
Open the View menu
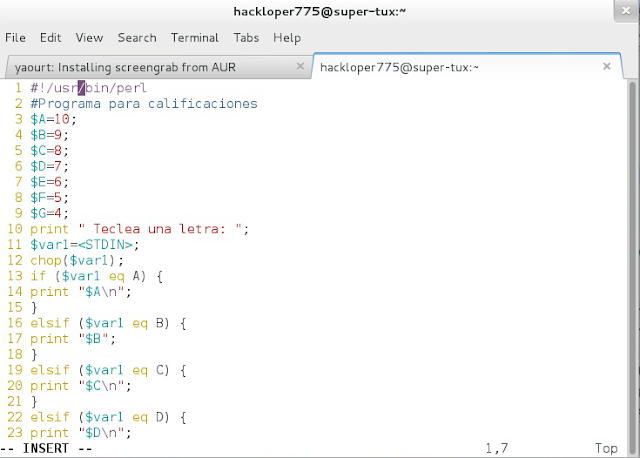tap(89, 38)
